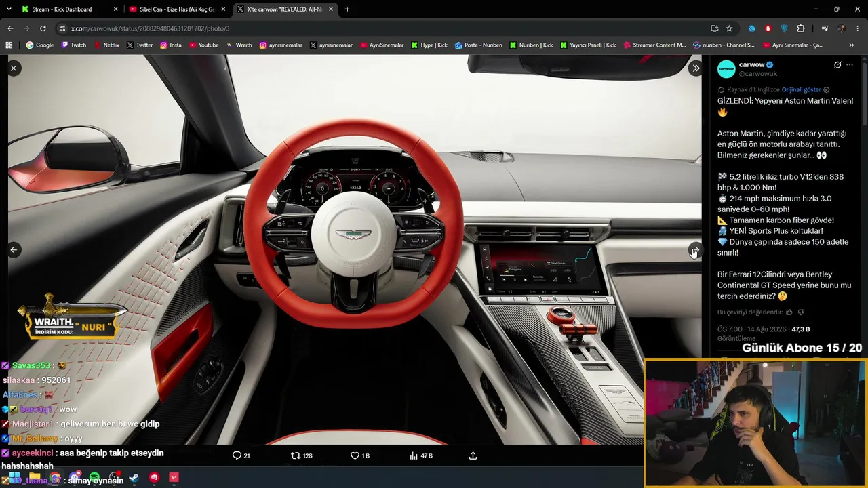Open the tweet's three-dot more menu

coord(850,65)
